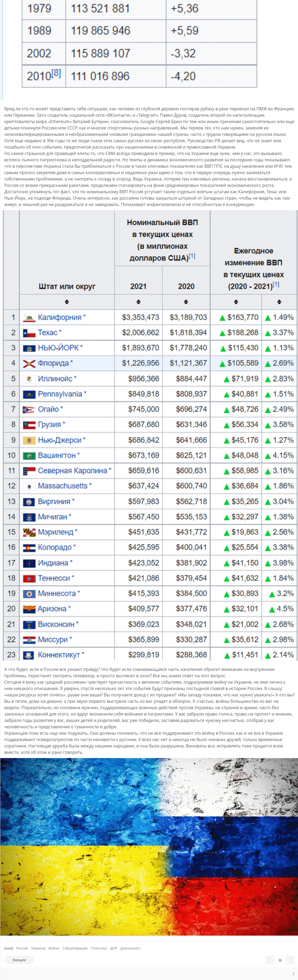Viewport: 298px width, 980px height.
Task: Open the Коннектикут link
Action: coord(59,655)
